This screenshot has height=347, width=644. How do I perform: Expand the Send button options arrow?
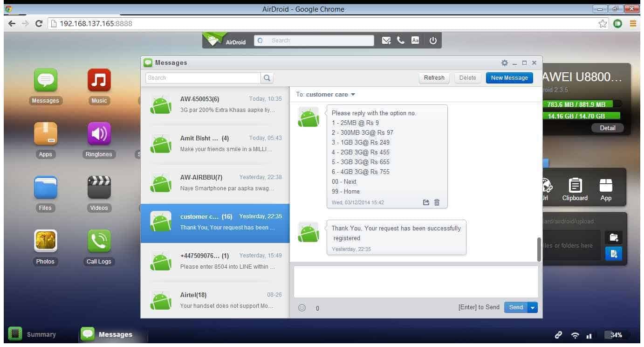pos(533,307)
